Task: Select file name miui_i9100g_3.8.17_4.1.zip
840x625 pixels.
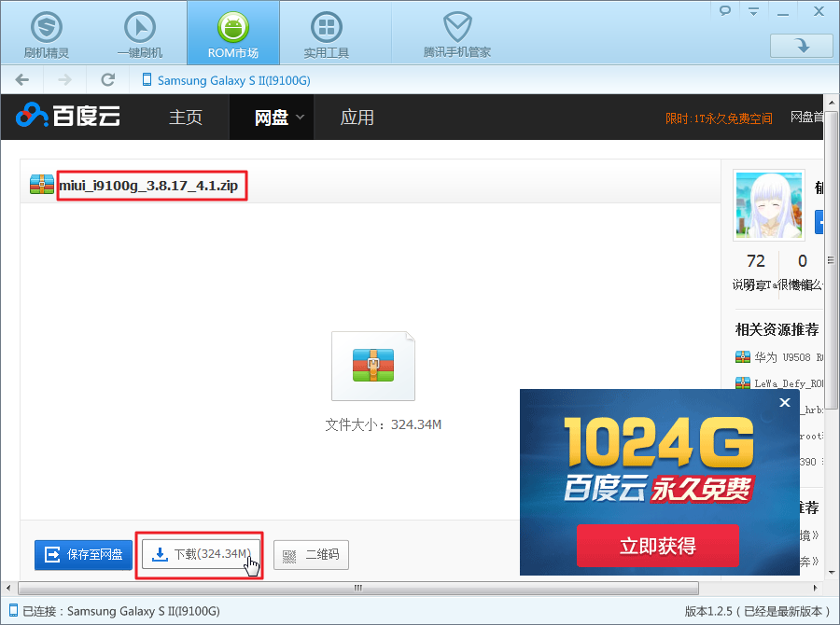Action: pyautogui.click(x=148, y=186)
